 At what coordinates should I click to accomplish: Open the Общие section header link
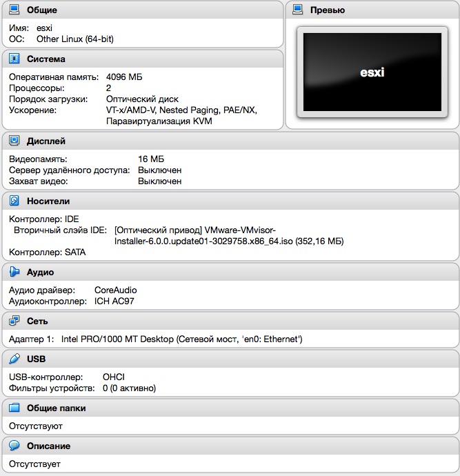41,10
